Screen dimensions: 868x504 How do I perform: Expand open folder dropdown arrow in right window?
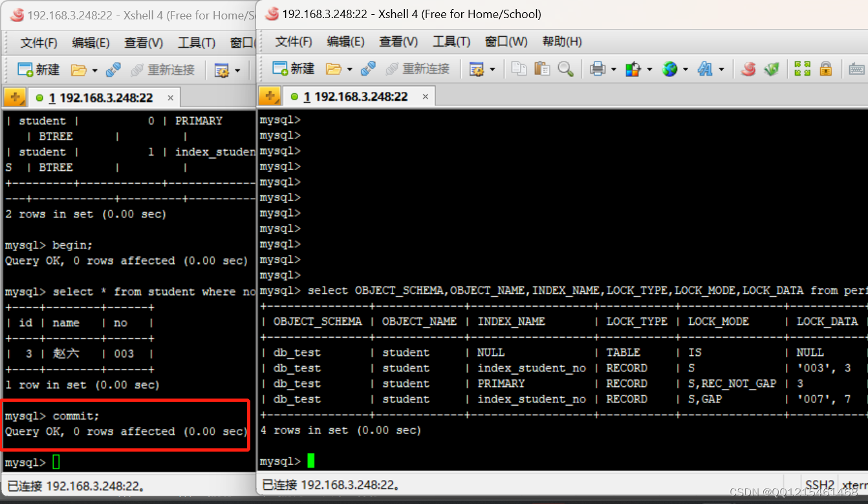click(349, 69)
